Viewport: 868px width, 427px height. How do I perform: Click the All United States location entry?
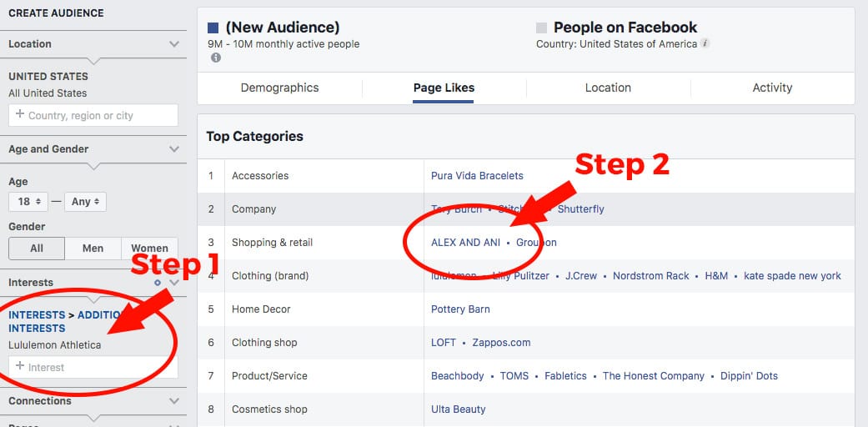48,93
